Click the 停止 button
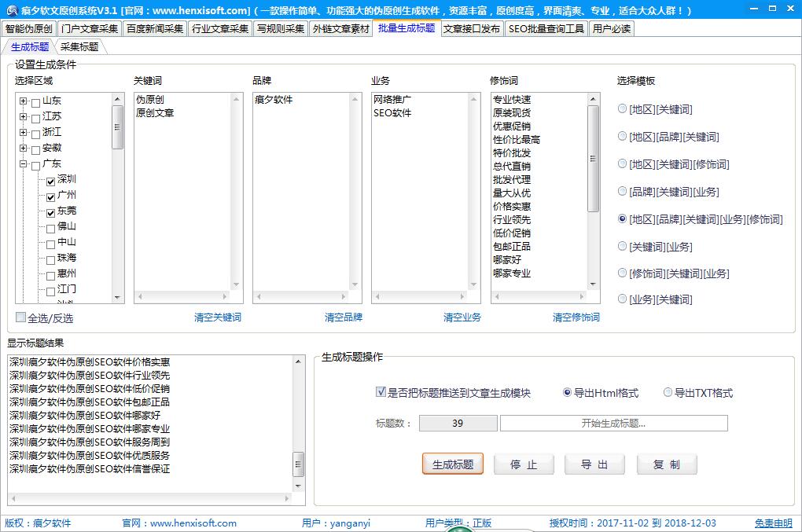Image resolution: width=802 pixels, height=532 pixels. click(524, 464)
